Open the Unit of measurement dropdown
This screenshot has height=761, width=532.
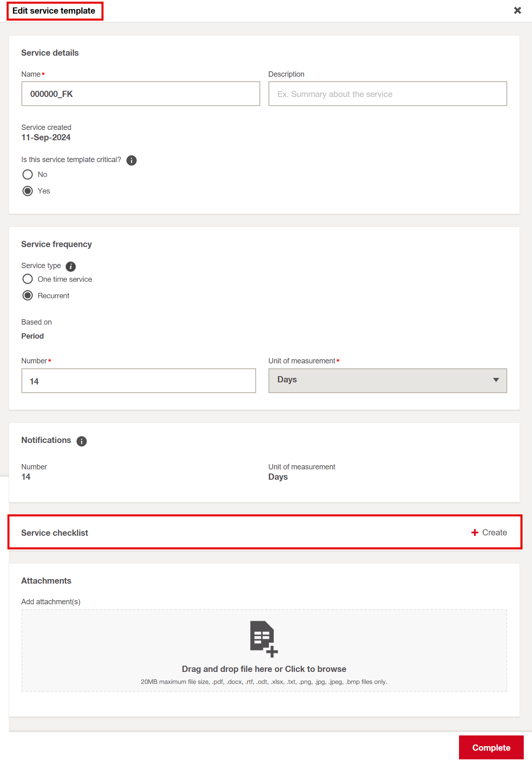coord(387,380)
